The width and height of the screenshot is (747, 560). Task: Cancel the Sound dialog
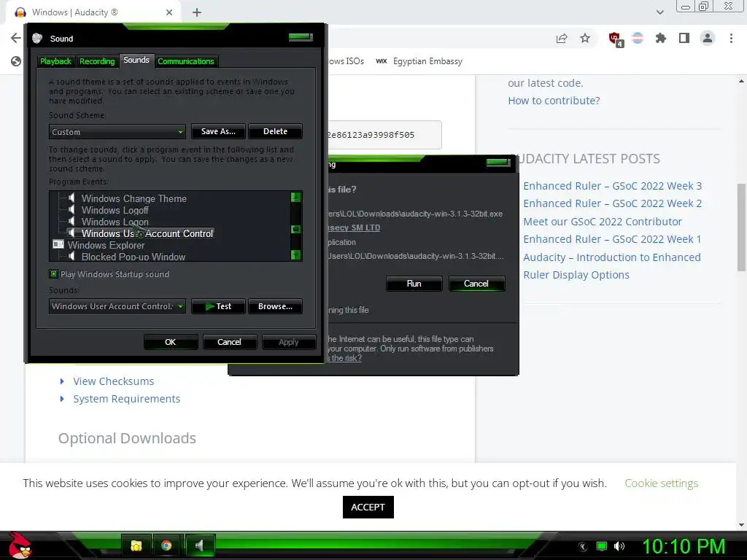click(x=229, y=342)
